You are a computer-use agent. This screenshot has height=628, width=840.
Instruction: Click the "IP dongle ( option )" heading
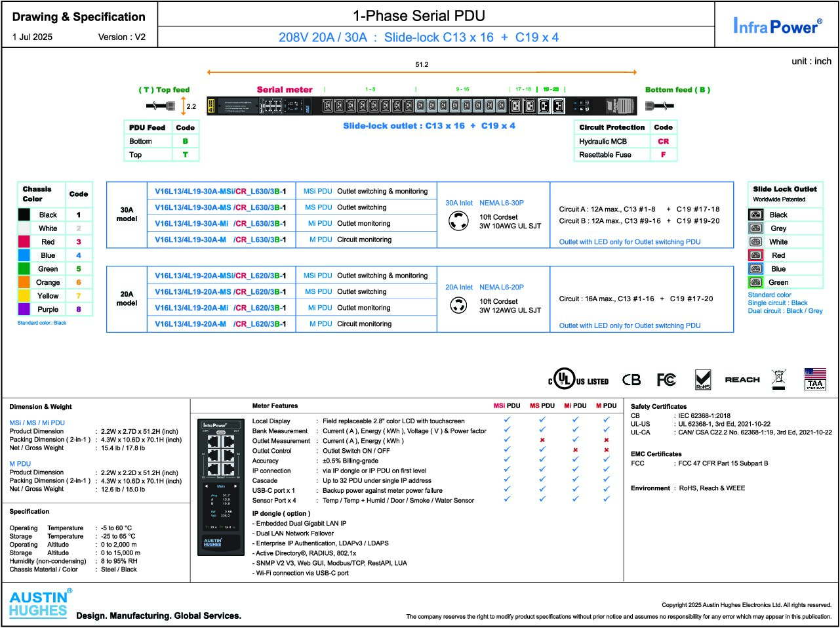[281, 514]
